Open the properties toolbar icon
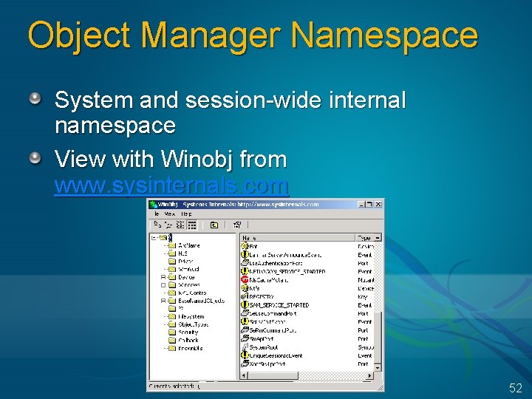 (237, 225)
